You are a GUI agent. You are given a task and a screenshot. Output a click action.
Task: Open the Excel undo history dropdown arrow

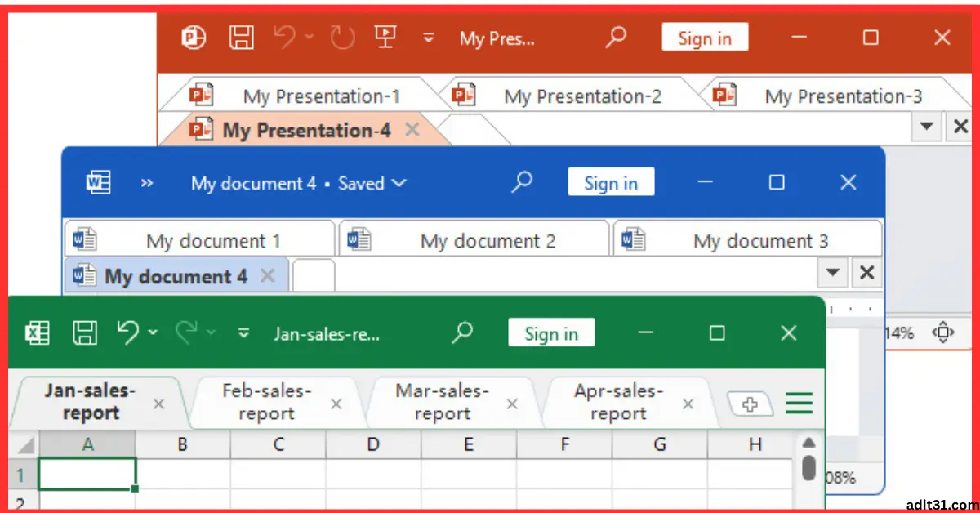pos(153,332)
